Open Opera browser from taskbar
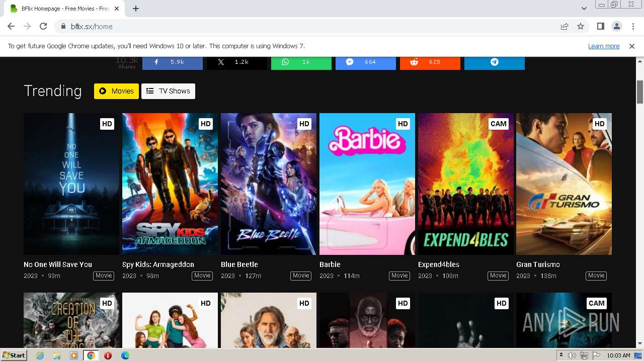Viewport: 644px width, 362px height. 108,355
